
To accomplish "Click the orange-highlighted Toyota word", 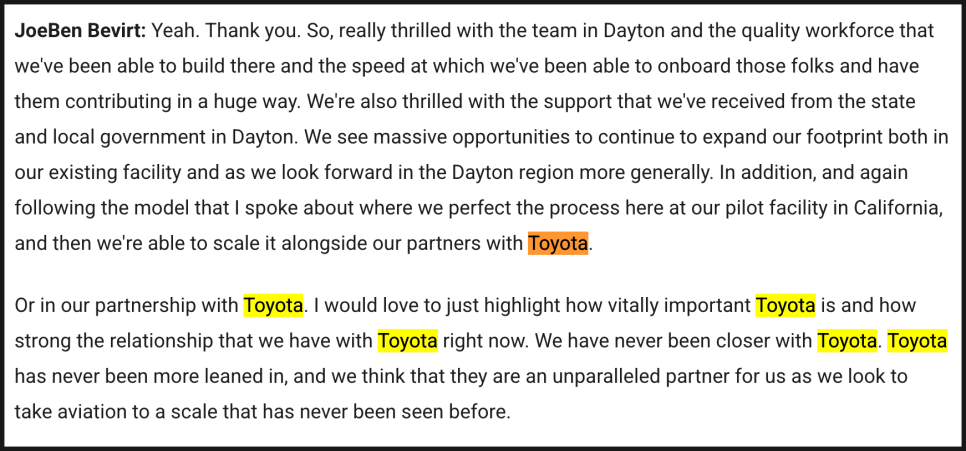I will [557, 243].
